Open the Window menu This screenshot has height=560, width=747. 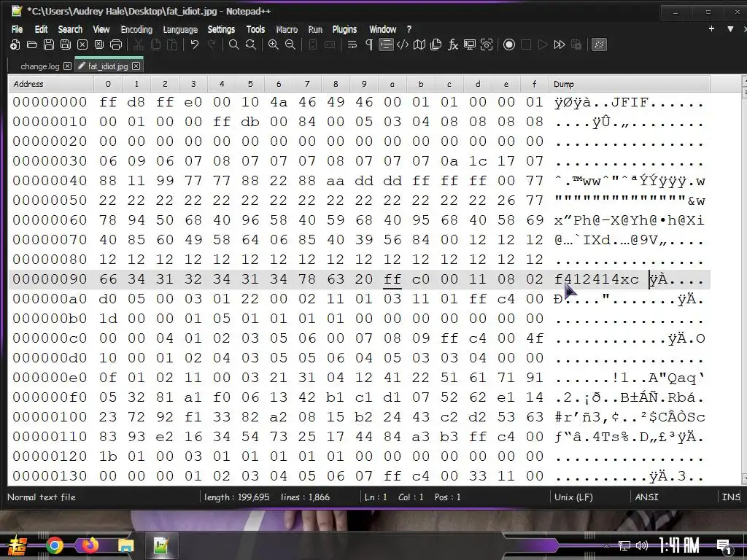click(x=382, y=29)
